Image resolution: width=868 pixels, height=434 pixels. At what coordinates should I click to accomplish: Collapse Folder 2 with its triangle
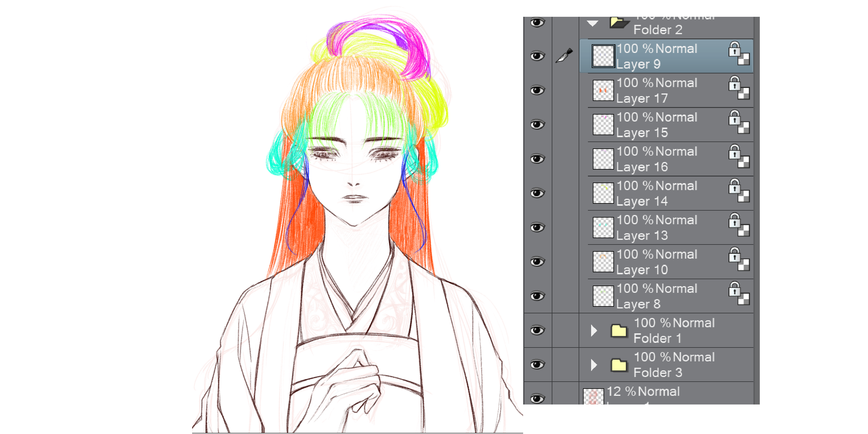pos(592,24)
